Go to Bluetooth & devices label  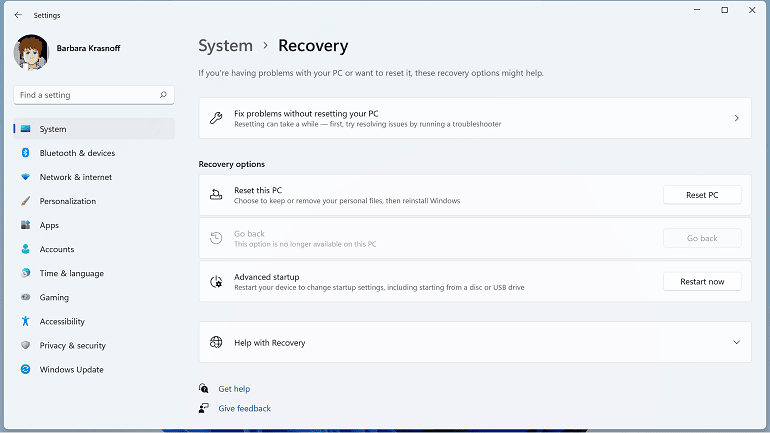click(77, 153)
